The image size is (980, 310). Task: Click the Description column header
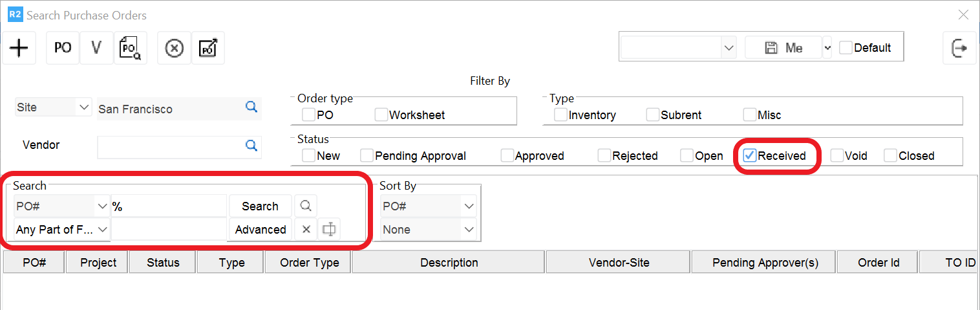pos(449,263)
